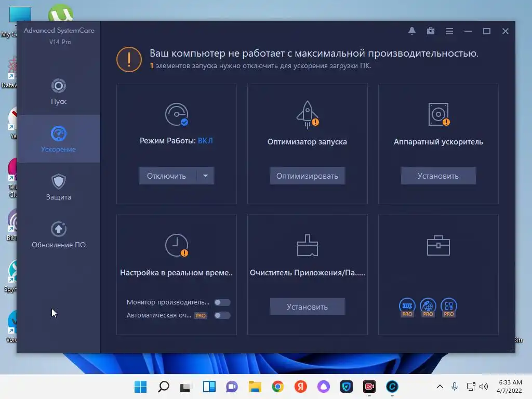
Task: Switch to Advanced SystemCare taskbar icon
Action: [392, 387]
